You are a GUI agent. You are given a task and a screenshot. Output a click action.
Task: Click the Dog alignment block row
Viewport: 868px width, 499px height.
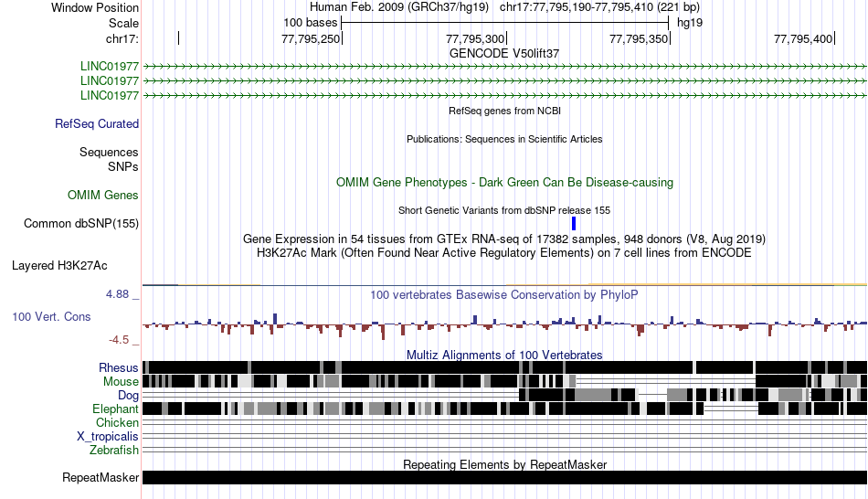click(x=505, y=395)
